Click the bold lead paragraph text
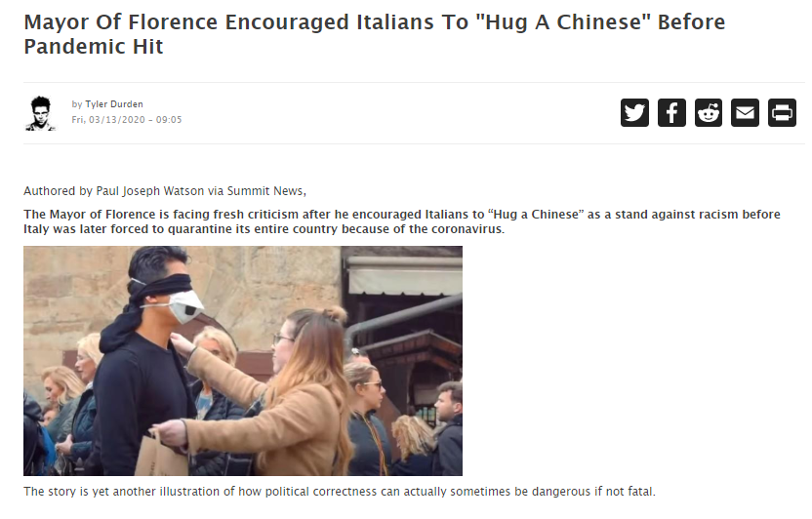Screen dimensions: 812x519 tap(402, 221)
